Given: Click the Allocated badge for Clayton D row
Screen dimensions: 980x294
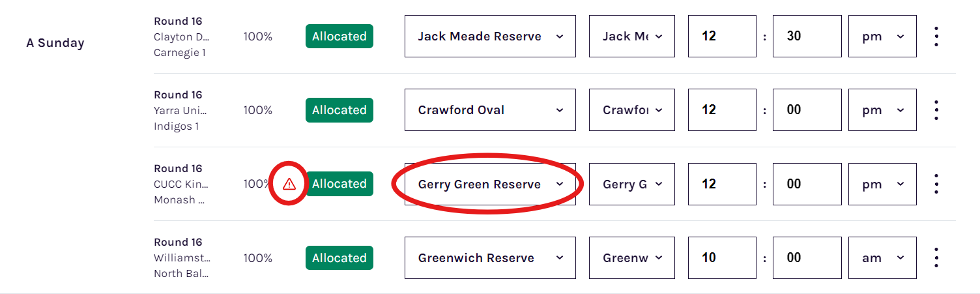Looking at the screenshot, I should tap(339, 37).
